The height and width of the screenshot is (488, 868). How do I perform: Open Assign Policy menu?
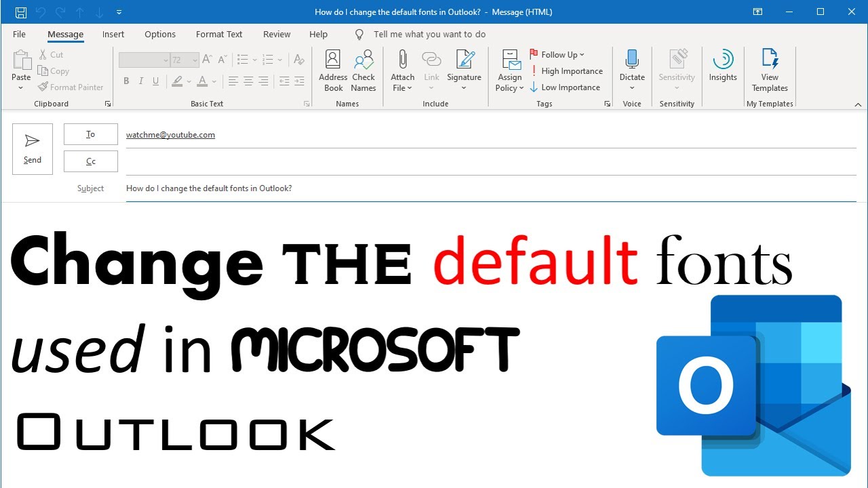click(x=510, y=70)
